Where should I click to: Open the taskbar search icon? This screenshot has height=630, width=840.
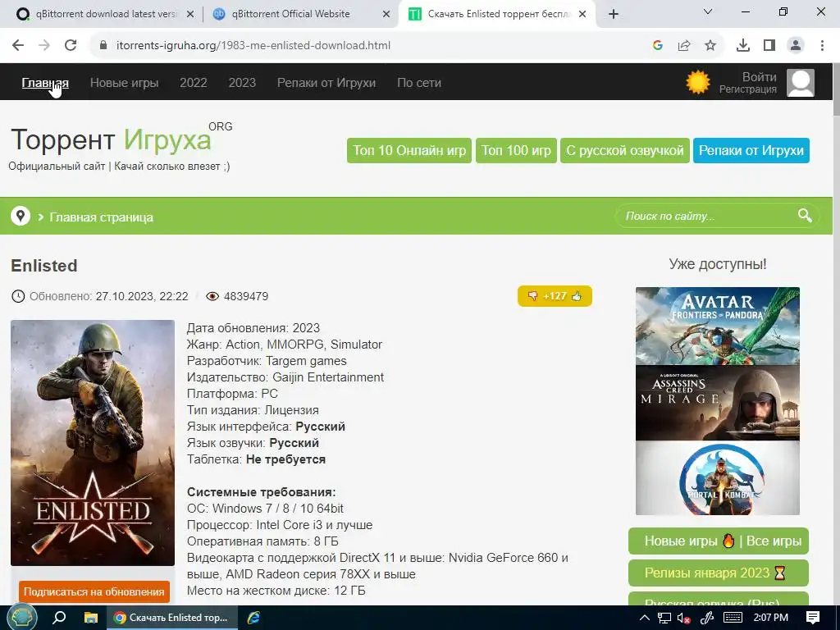(59, 618)
